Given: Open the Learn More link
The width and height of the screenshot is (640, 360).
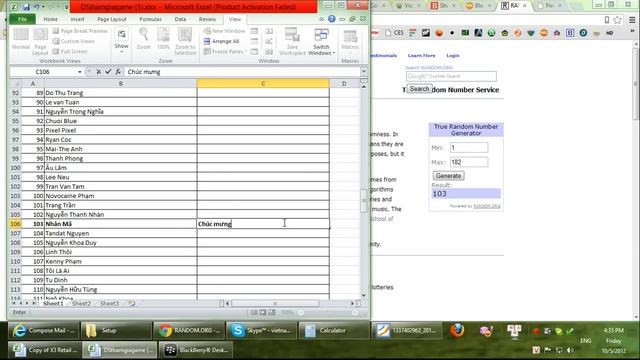Looking at the screenshot, I should [x=421, y=56].
